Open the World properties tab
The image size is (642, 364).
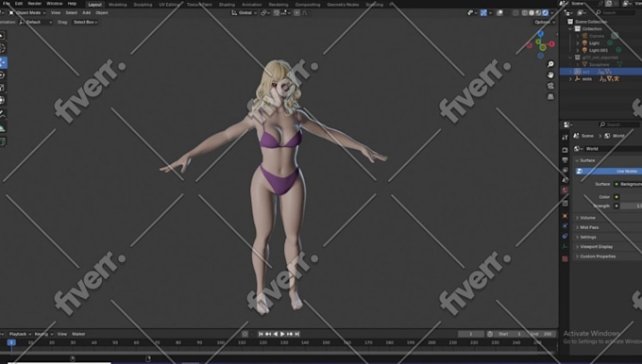click(565, 190)
